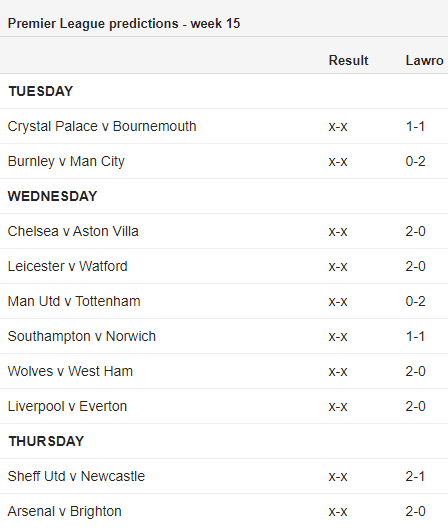Click the TUESDAY section heading

point(40,91)
